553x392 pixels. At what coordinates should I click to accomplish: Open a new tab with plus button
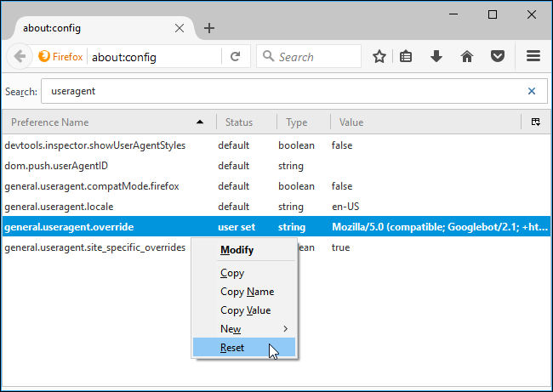tap(209, 28)
